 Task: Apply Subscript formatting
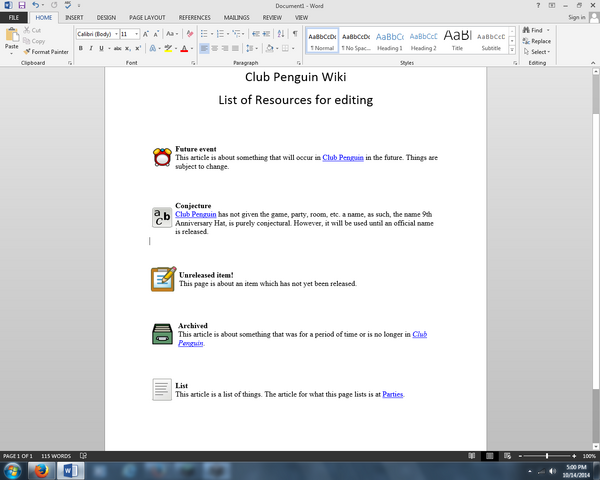click(128, 48)
